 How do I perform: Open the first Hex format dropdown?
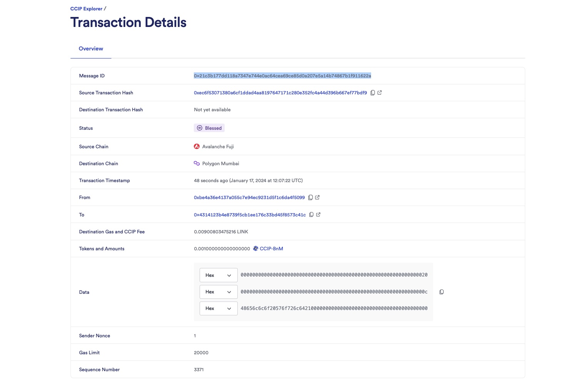click(218, 275)
